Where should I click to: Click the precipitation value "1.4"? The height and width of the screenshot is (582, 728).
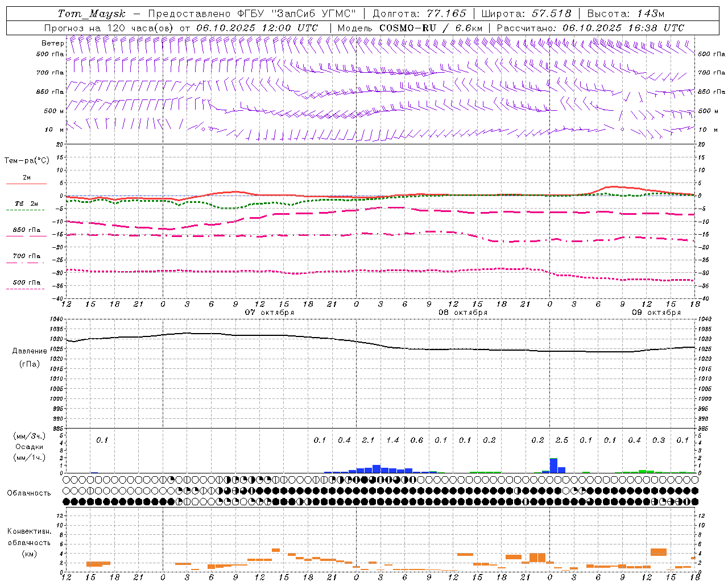[x=392, y=440]
